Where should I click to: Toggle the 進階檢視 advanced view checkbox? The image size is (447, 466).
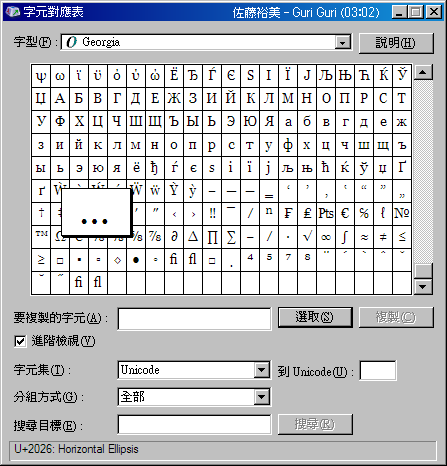point(20,341)
